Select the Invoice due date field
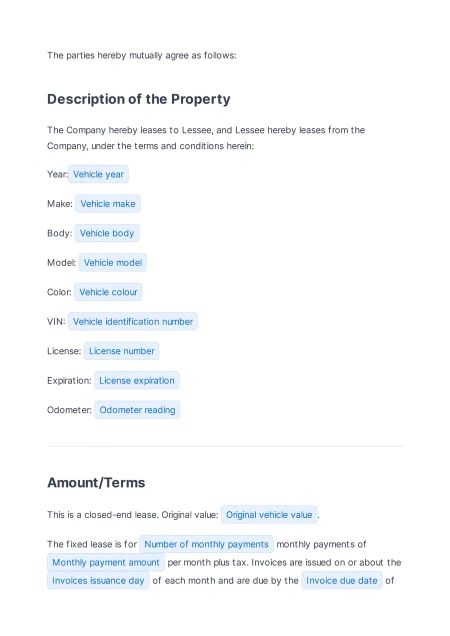This screenshot has width=450, height=636. point(342,580)
